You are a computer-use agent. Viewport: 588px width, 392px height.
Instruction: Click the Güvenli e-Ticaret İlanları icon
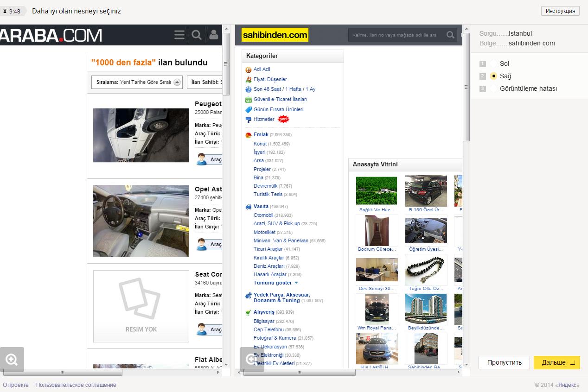point(249,100)
